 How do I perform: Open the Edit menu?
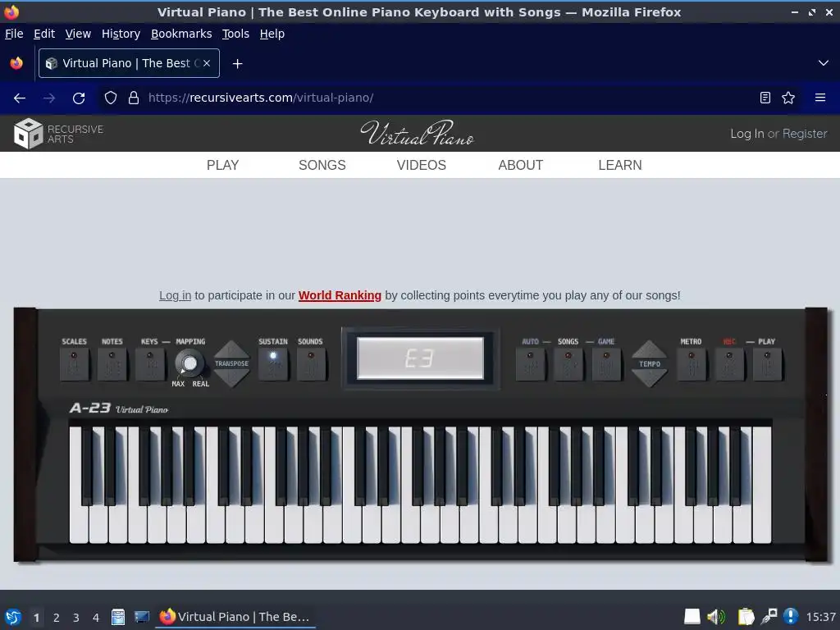click(44, 34)
